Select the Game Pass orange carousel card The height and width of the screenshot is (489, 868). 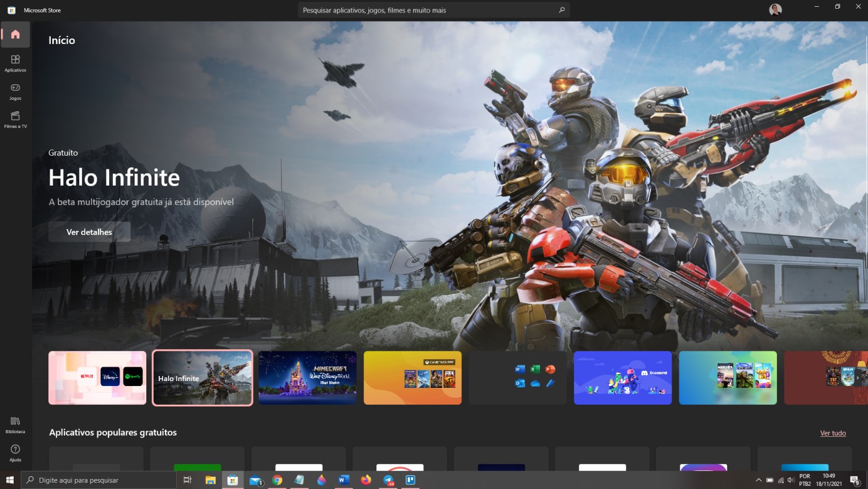[x=413, y=378]
